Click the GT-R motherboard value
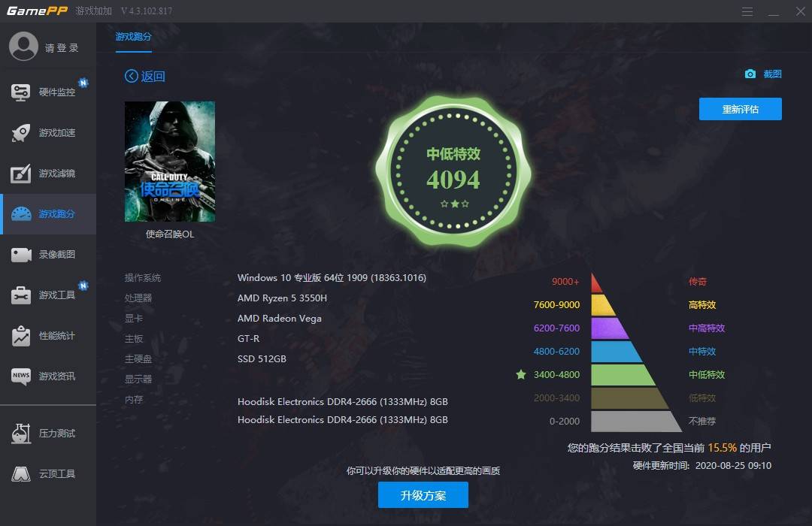 coord(249,339)
